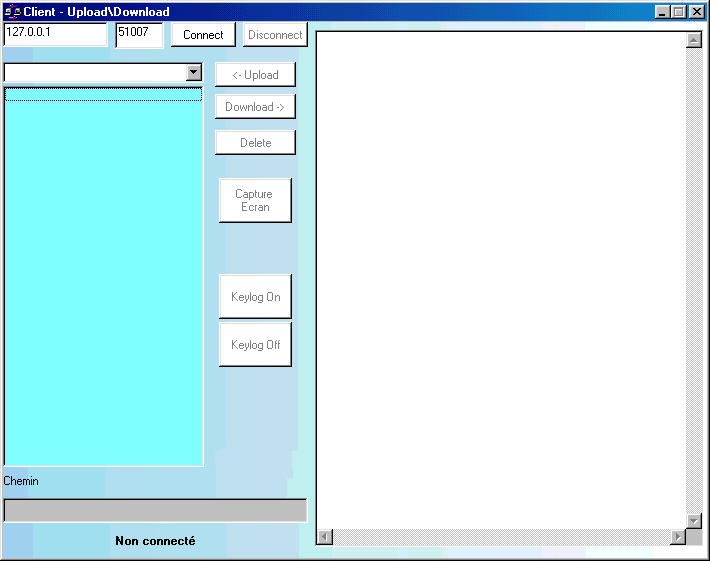Expand the drive selection combo box
This screenshot has height=561, width=710.
pos(194,73)
